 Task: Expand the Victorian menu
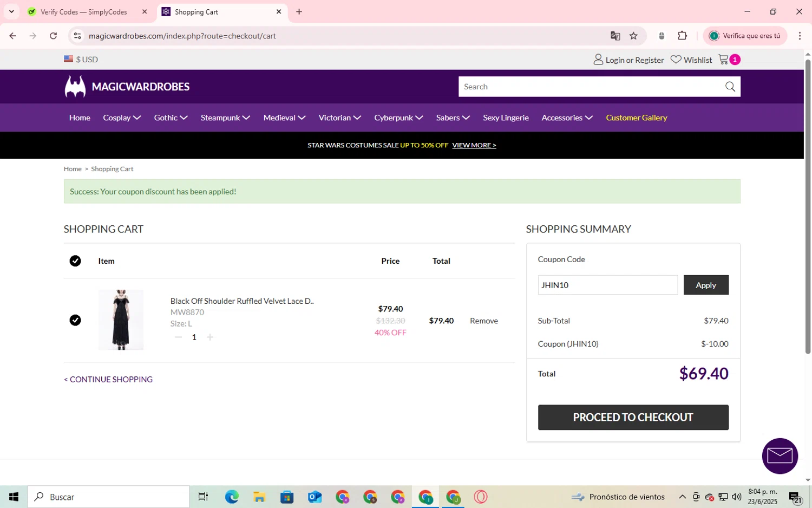(339, 118)
